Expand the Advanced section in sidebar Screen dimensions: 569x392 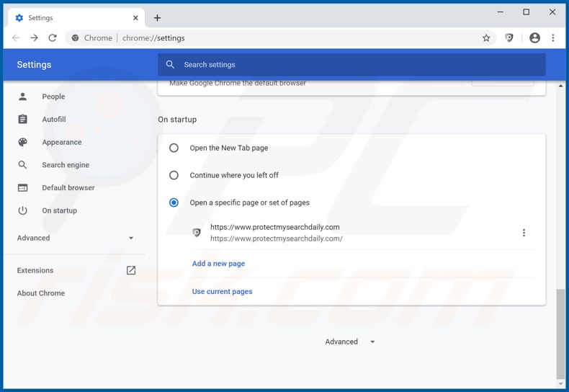pyautogui.click(x=75, y=238)
